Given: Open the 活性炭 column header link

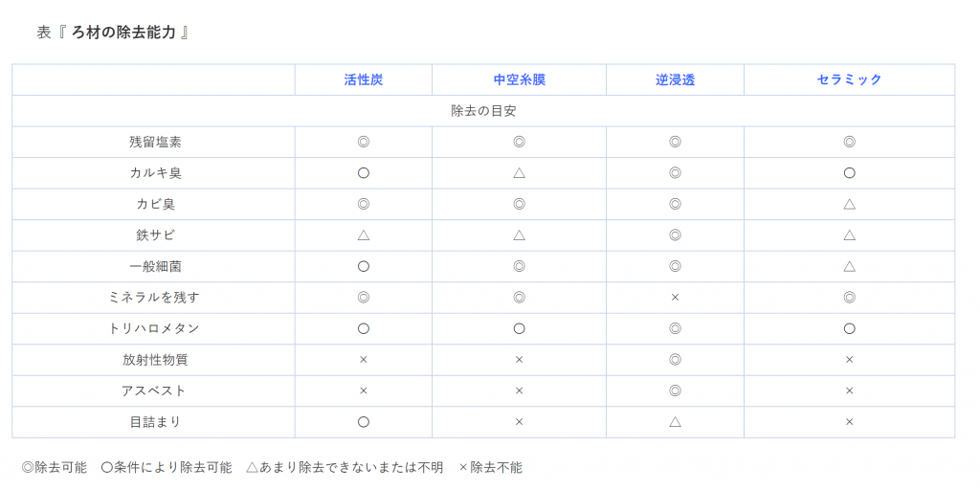Looking at the screenshot, I should [x=364, y=79].
